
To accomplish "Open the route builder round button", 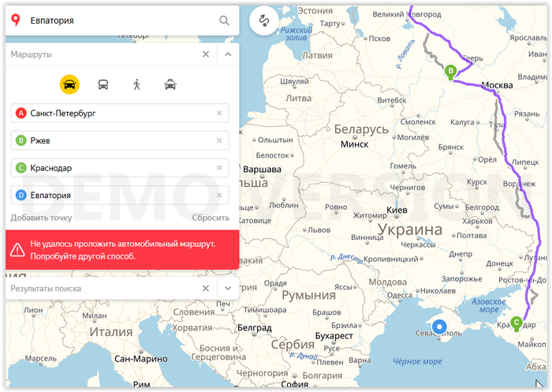I will (263, 21).
